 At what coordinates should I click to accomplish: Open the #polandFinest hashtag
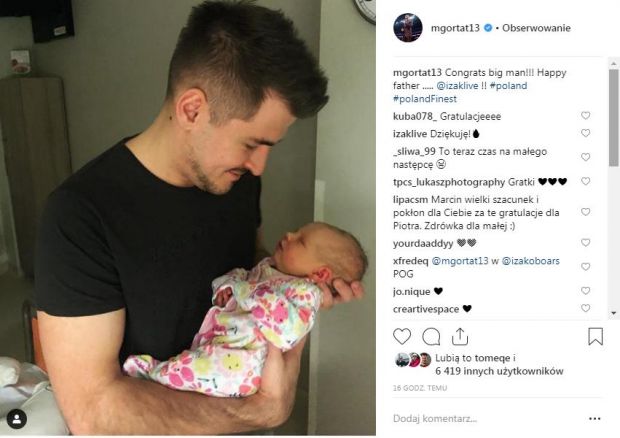tap(425, 99)
